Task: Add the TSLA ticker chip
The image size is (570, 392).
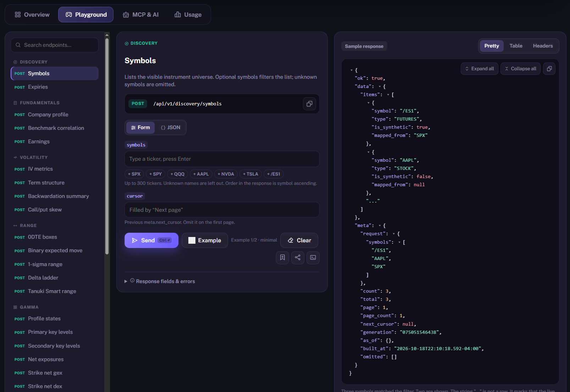Action: (250, 174)
